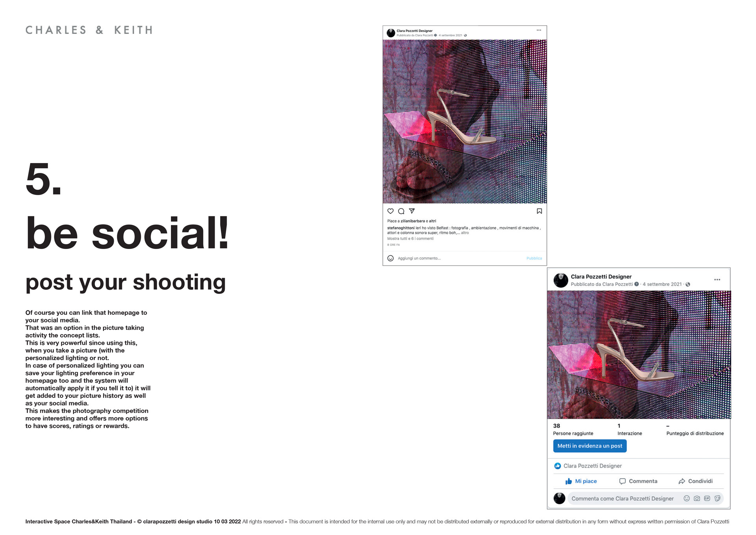Click blue like reaction icon beside Clara Pozzetti Designer
Viewport: 756px width, 535px height.
[558, 466]
